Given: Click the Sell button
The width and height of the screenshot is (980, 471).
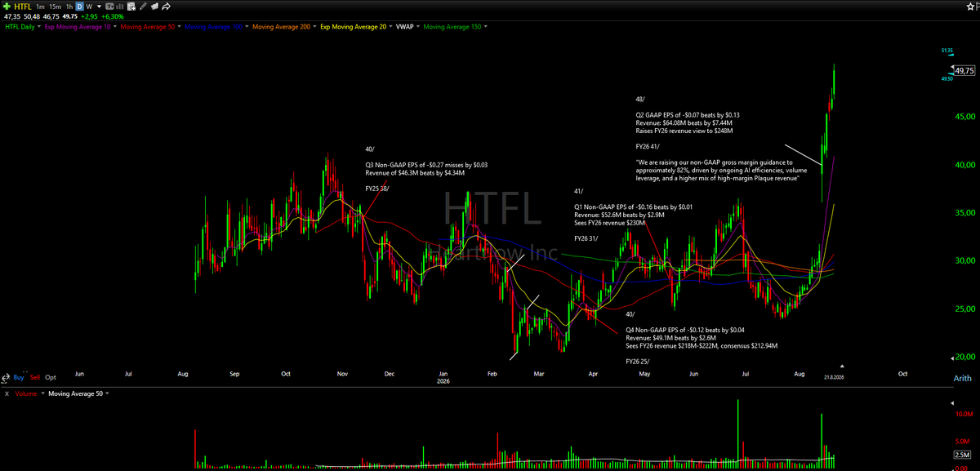Looking at the screenshot, I should pyautogui.click(x=35, y=378).
